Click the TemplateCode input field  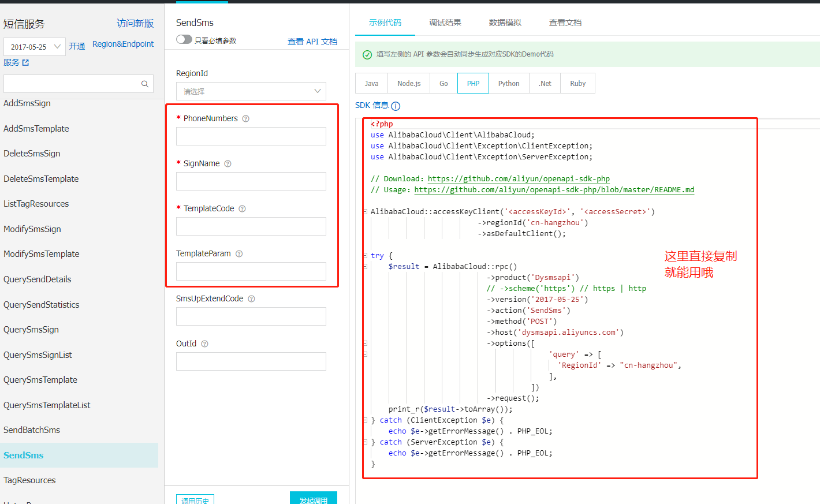[x=251, y=226]
